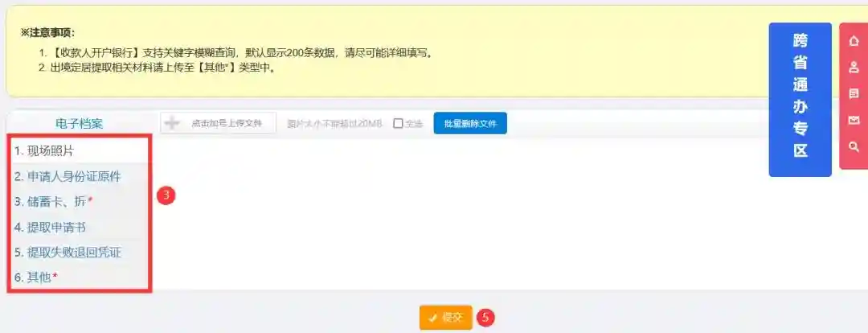Screen dimensions: 868x333
Task: Click 批量删除文件 button
Action: tap(470, 123)
